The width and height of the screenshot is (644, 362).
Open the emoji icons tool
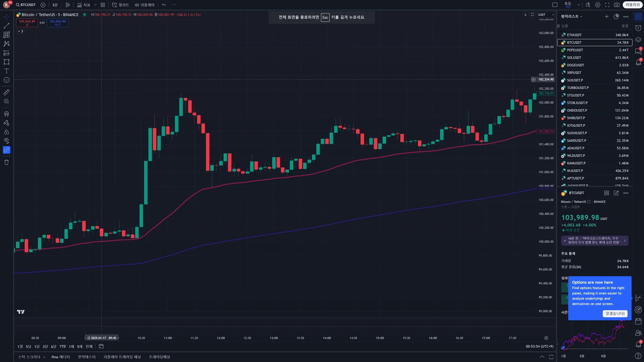click(6, 80)
